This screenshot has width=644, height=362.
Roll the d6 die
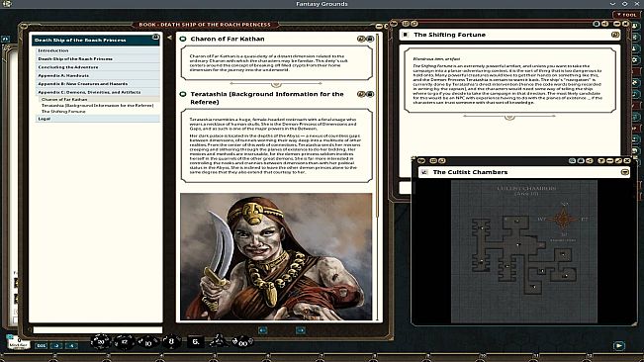click(x=196, y=341)
